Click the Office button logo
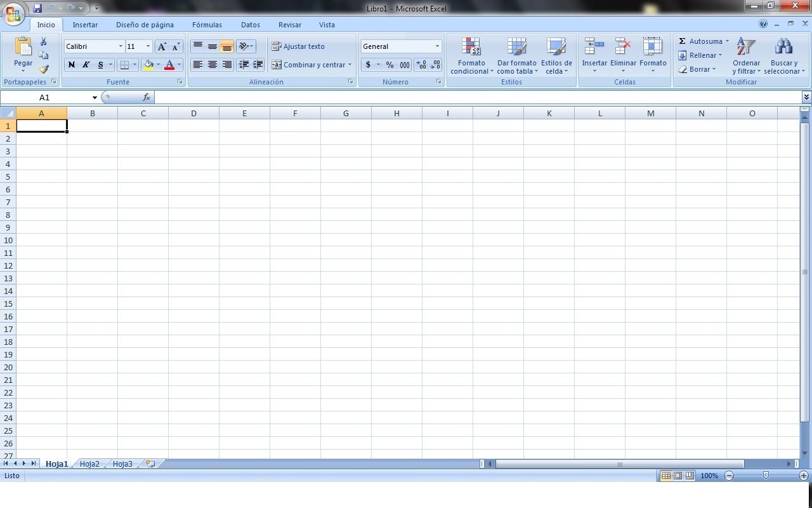Viewport: 812px width, 508px height. click(13, 13)
